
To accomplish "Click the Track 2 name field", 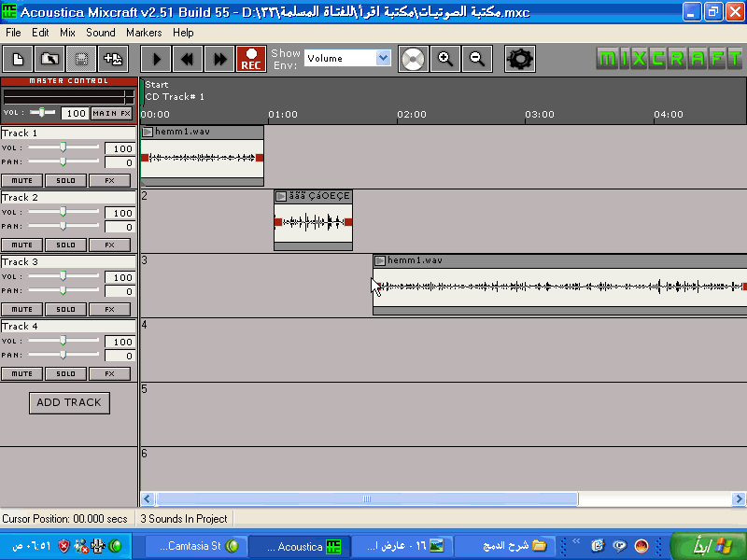I will [x=68, y=197].
